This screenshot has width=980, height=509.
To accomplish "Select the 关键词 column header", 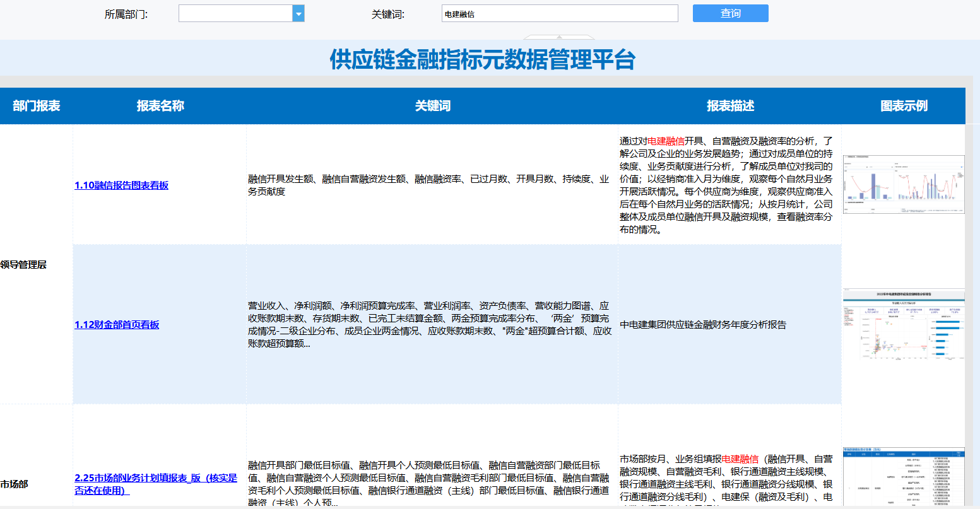I will pos(432,106).
